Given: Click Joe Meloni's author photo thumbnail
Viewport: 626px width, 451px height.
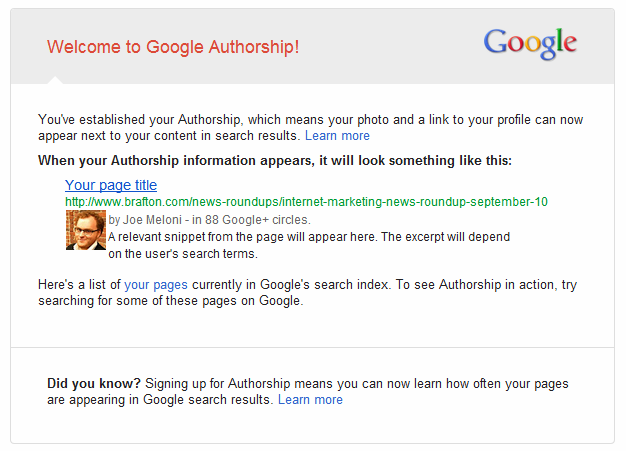Looking at the screenshot, I should 85,230.
